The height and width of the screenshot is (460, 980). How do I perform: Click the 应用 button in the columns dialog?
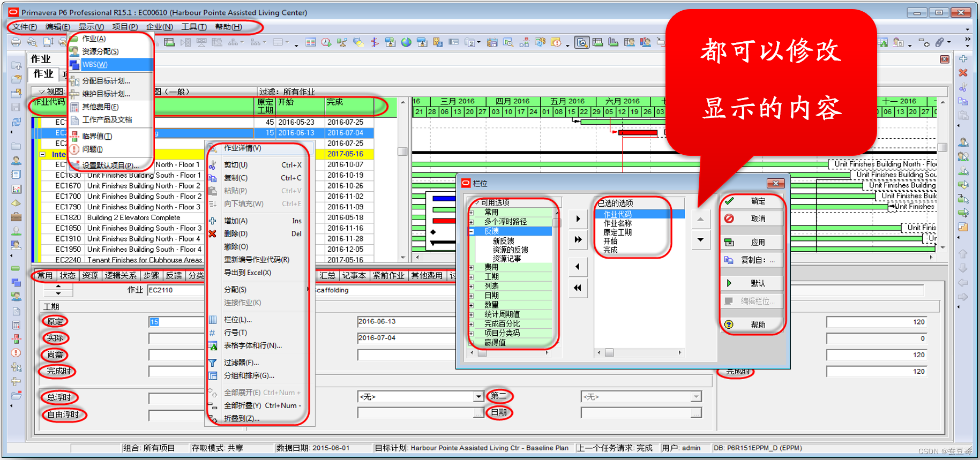coord(751,242)
